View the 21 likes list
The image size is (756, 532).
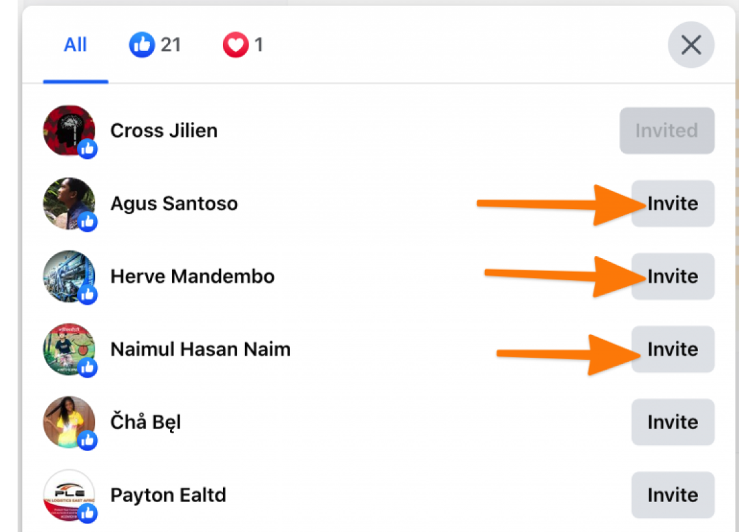pos(154,44)
